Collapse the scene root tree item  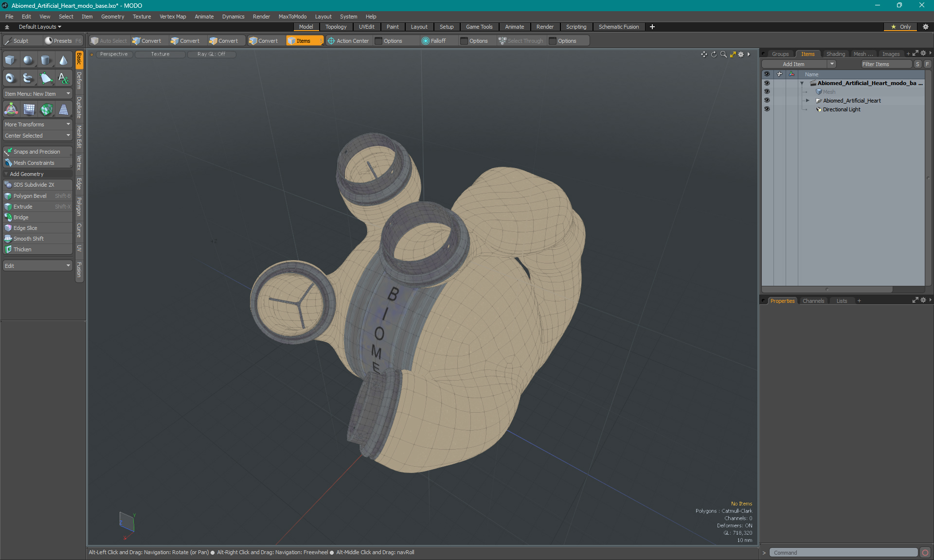click(x=802, y=83)
